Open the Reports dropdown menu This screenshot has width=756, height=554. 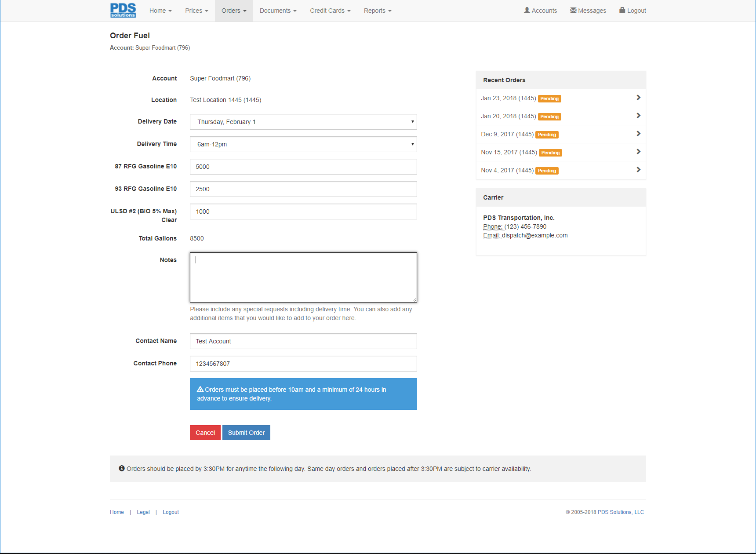coord(377,11)
